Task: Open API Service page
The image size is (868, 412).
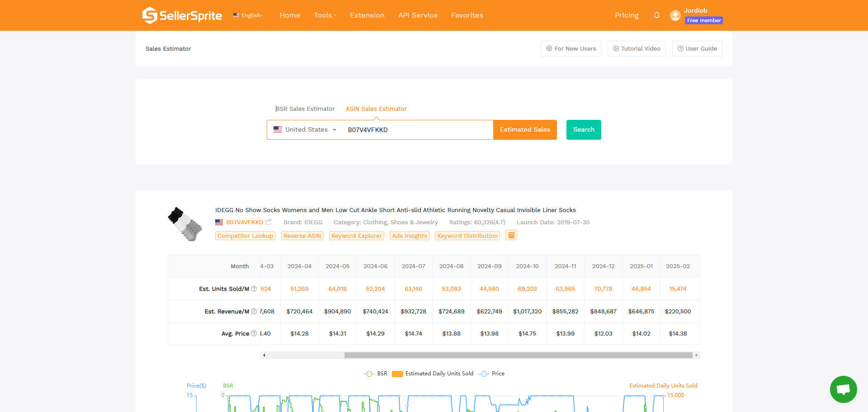Action: pyautogui.click(x=418, y=15)
